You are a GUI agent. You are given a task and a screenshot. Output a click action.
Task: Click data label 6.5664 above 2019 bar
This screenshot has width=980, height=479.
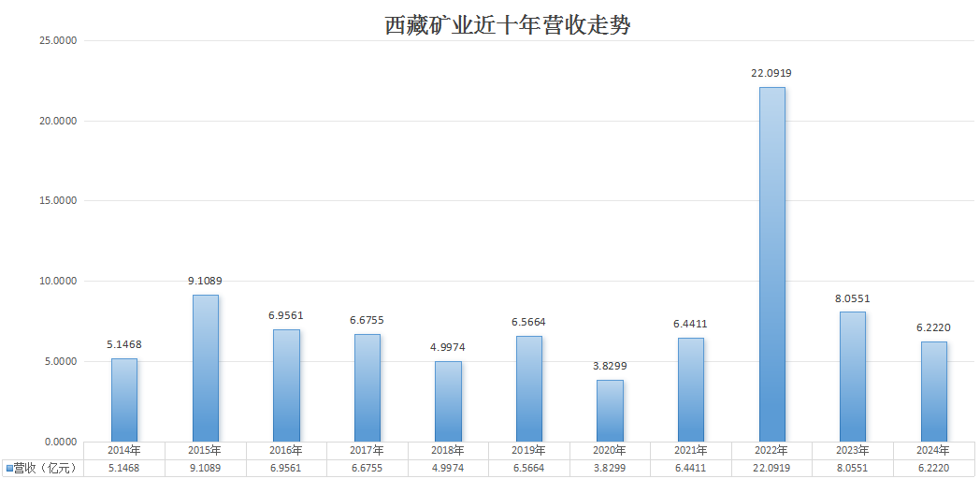point(528,322)
